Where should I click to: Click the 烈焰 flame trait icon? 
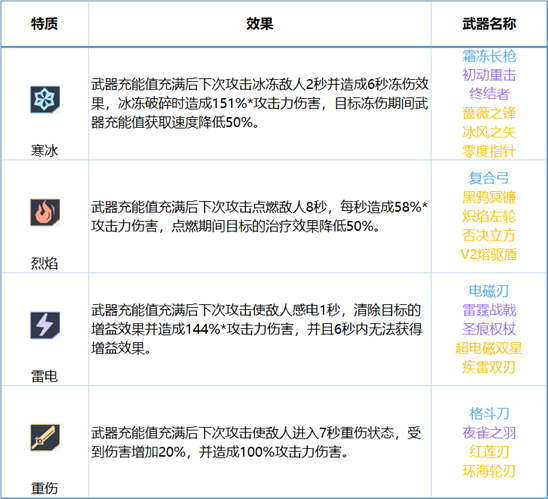tap(45, 212)
